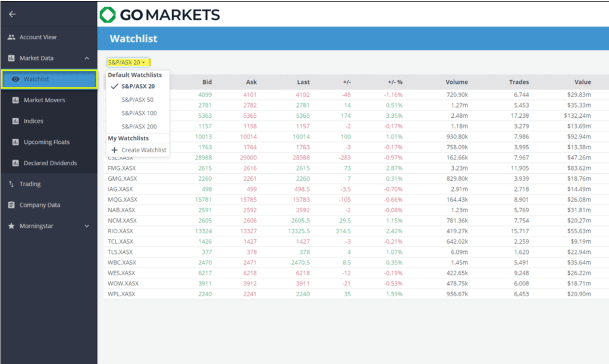Screen dimensions: 609x364
Task: Select the WBC.XASX row
Action: point(356,263)
